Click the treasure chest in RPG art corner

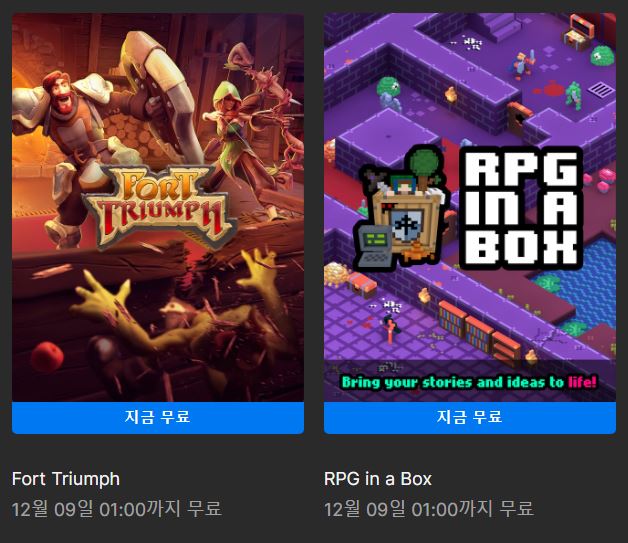click(x=578, y=31)
